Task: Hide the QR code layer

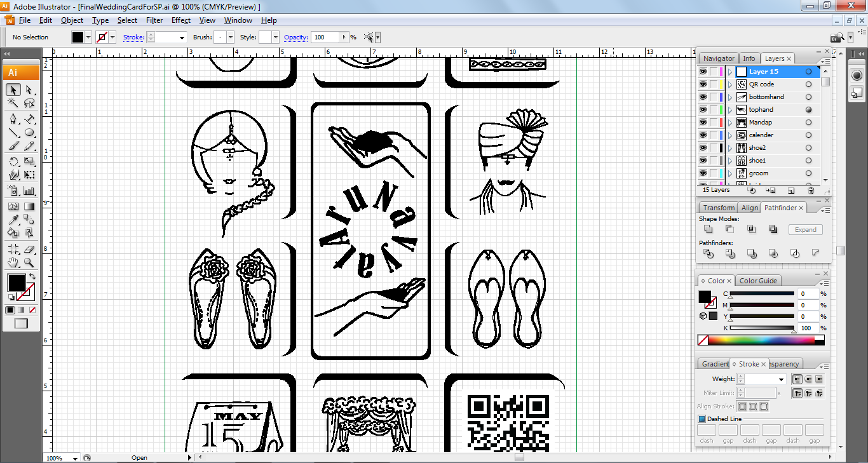Action: pyautogui.click(x=703, y=84)
